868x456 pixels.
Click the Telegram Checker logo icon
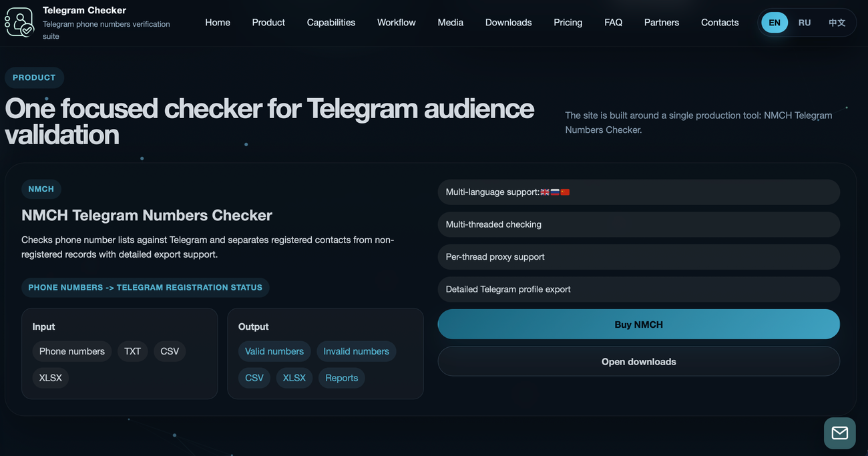(x=19, y=22)
